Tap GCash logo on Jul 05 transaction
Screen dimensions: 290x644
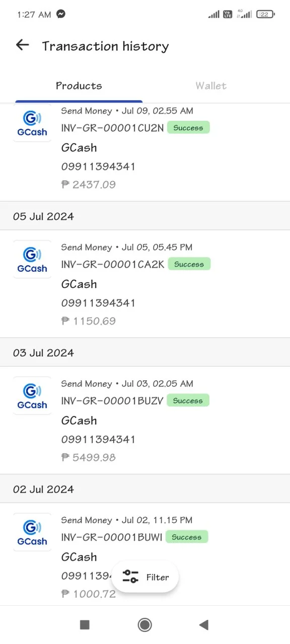[x=32, y=259]
